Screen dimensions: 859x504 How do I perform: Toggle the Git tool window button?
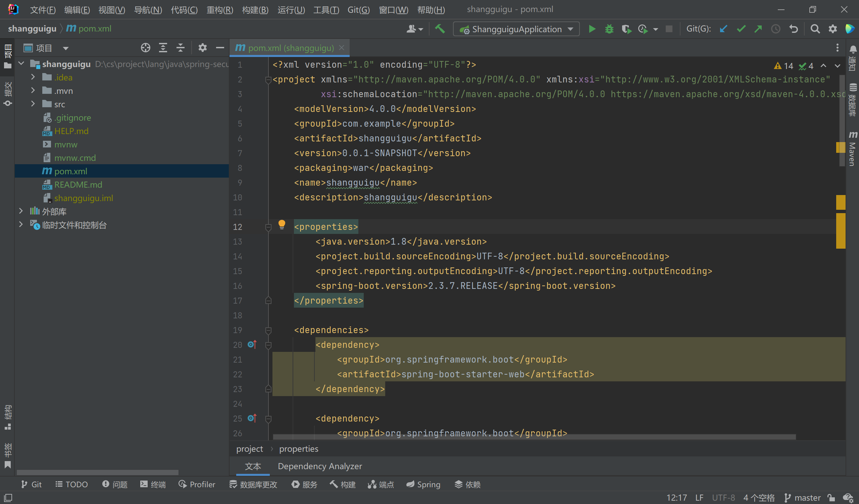coord(31,484)
